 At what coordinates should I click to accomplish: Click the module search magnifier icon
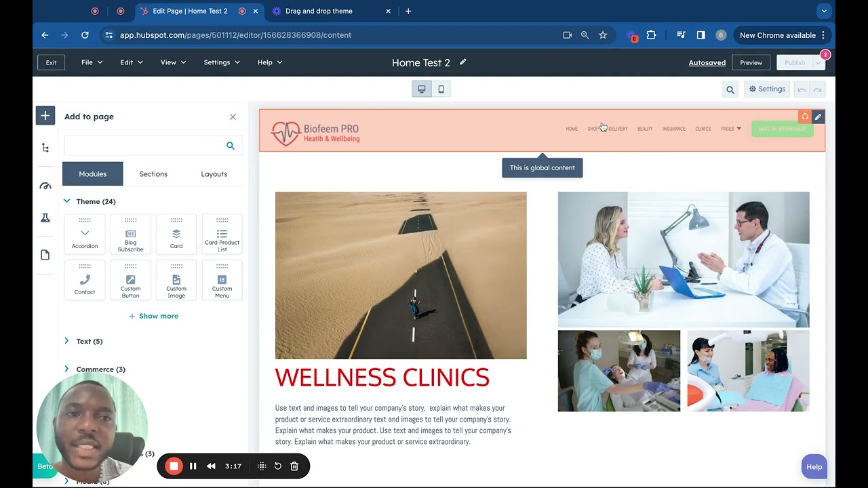click(x=231, y=146)
